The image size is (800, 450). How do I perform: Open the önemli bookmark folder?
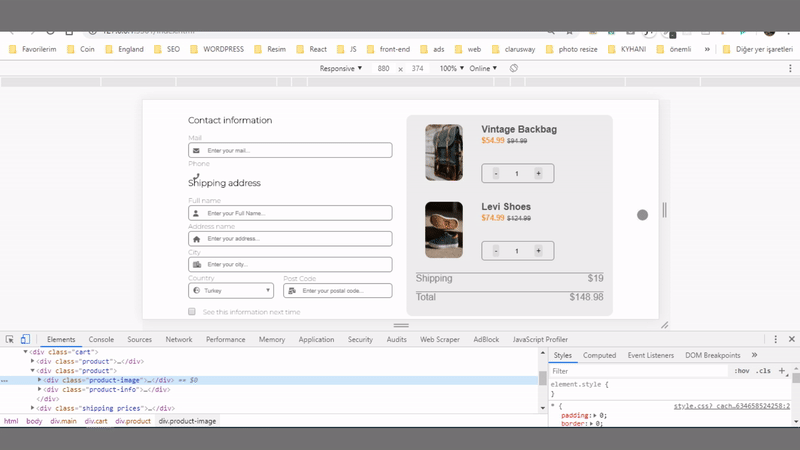point(674,49)
